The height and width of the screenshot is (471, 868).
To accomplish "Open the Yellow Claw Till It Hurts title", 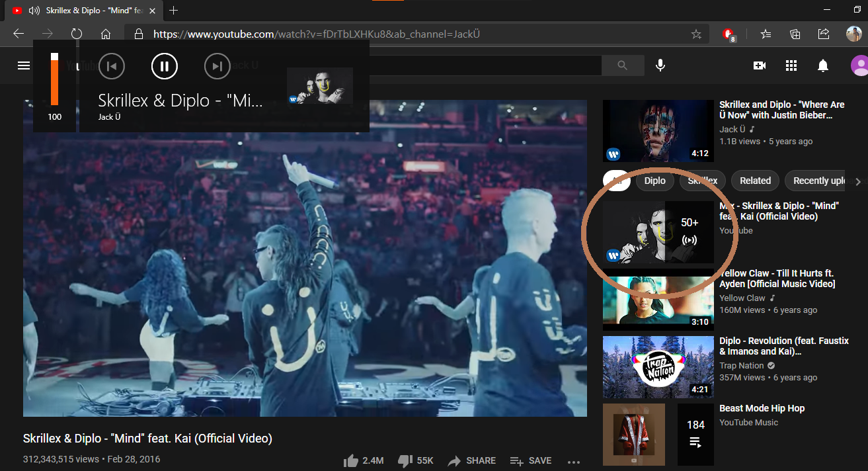I will [777, 278].
